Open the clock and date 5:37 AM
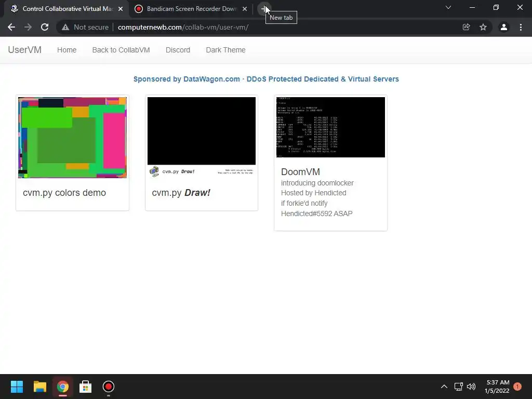This screenshot has width=532, height=399. pyautogui.click(x=497, y=387)
